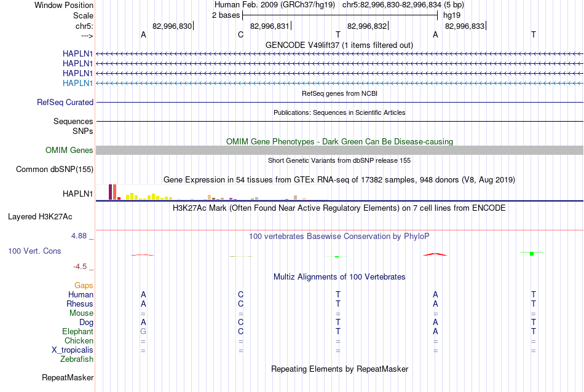584x392 pixels.
Task: Open the OMIM Genes track label
Action: tap(69, 150)
